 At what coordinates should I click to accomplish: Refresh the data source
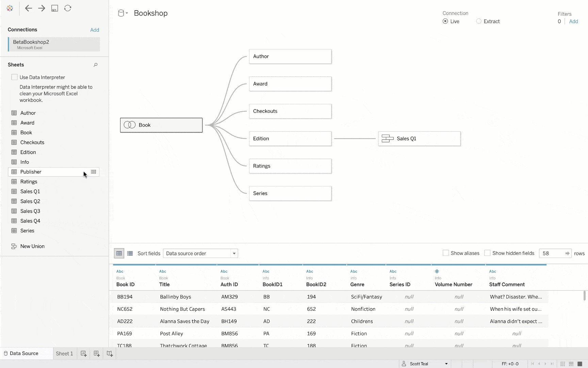pos(68,8)
